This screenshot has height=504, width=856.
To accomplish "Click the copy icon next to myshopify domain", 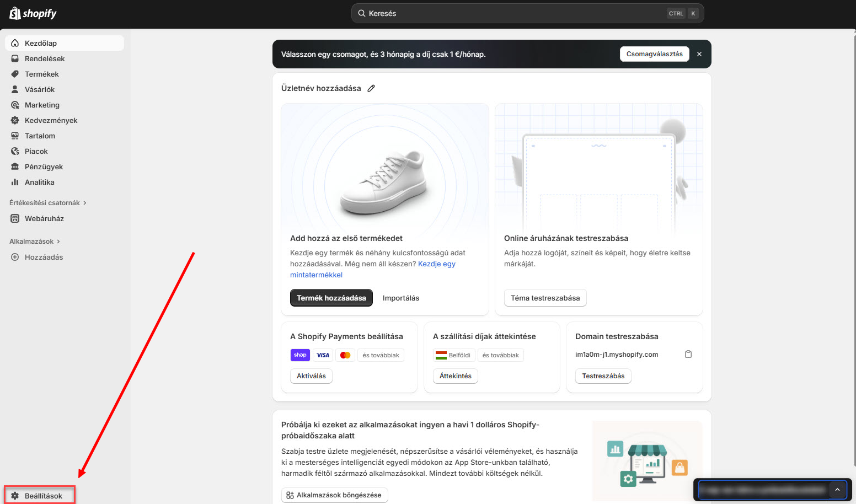I will tap(688, 354).
